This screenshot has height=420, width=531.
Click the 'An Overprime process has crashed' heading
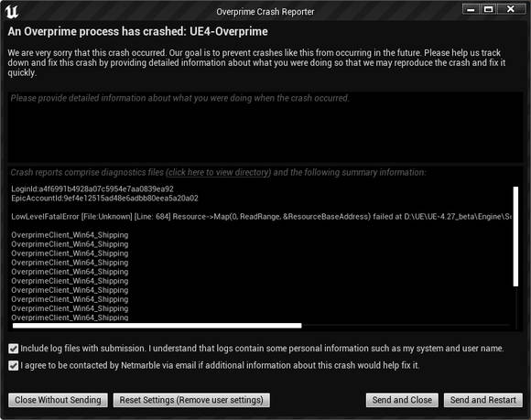(138, 31)
